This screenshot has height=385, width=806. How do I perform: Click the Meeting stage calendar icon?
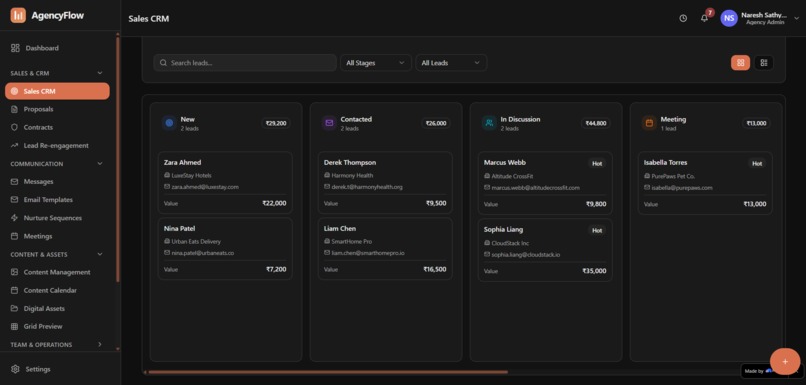649,123
